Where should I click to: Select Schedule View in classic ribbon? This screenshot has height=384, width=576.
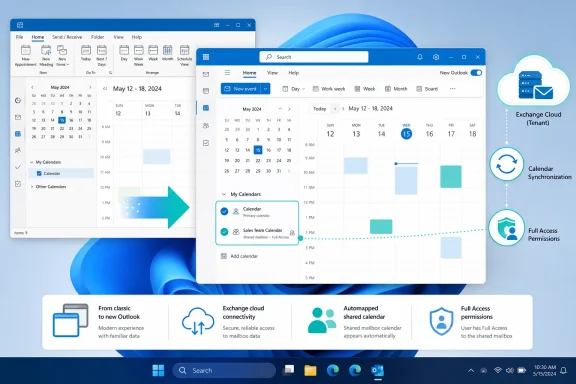[x=184, y=56]
